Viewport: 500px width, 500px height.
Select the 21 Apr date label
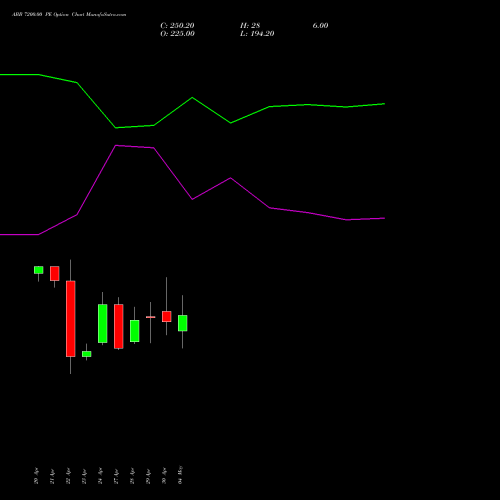52,476
